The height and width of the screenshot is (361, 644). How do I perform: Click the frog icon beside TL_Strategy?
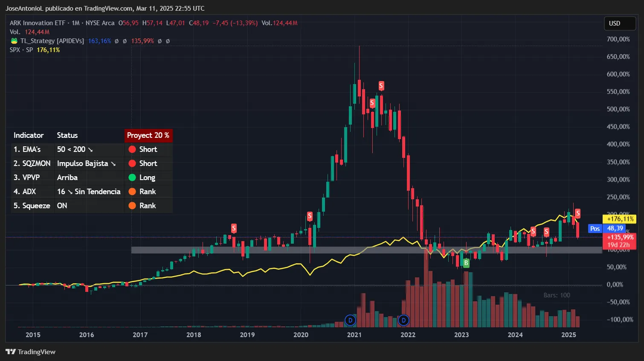[14, 41]
